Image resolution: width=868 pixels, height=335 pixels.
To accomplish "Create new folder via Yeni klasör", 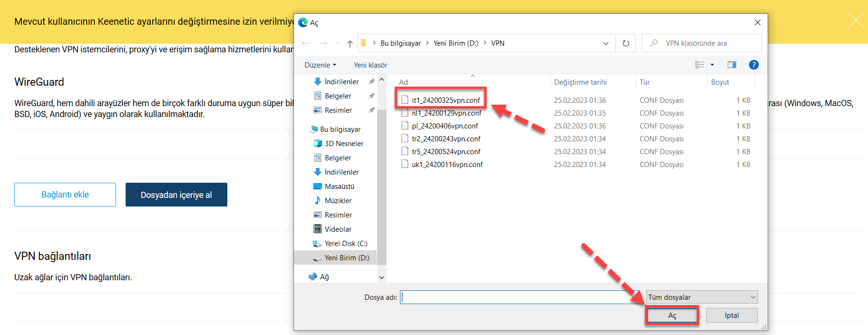I will point(371,65).
